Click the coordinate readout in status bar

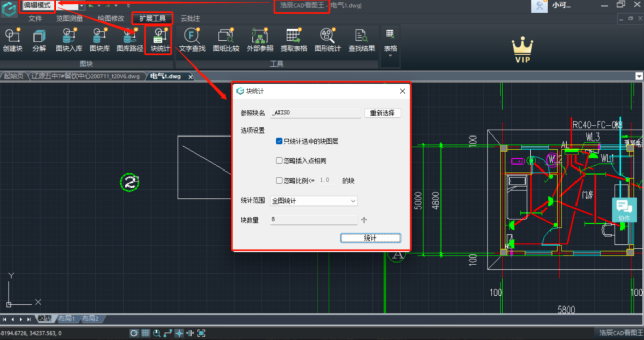click(31, 333)
